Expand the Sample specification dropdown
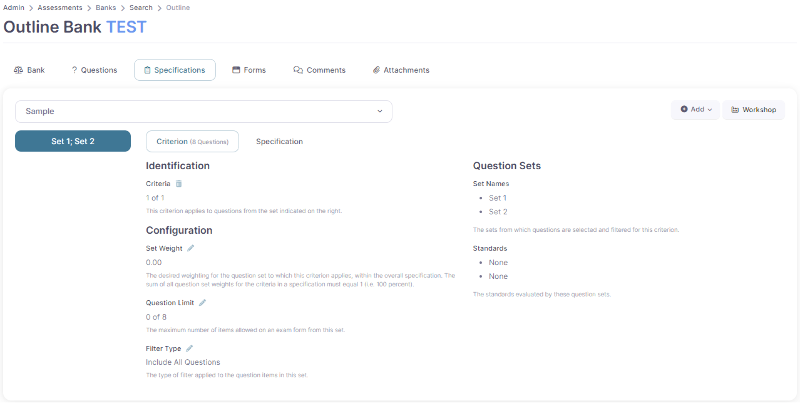The height and width of the screenshot is (403, 800). 204,111
